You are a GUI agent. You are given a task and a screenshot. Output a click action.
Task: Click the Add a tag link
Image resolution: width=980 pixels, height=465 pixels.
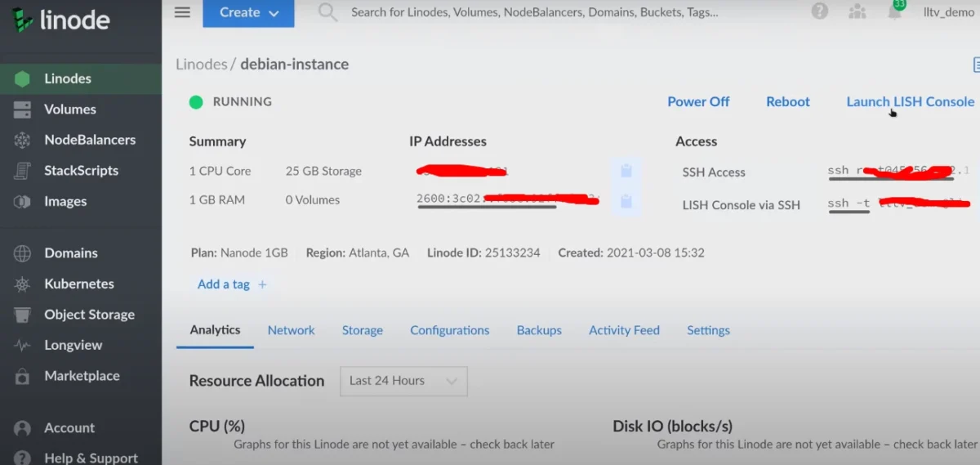tap(224, 284)
